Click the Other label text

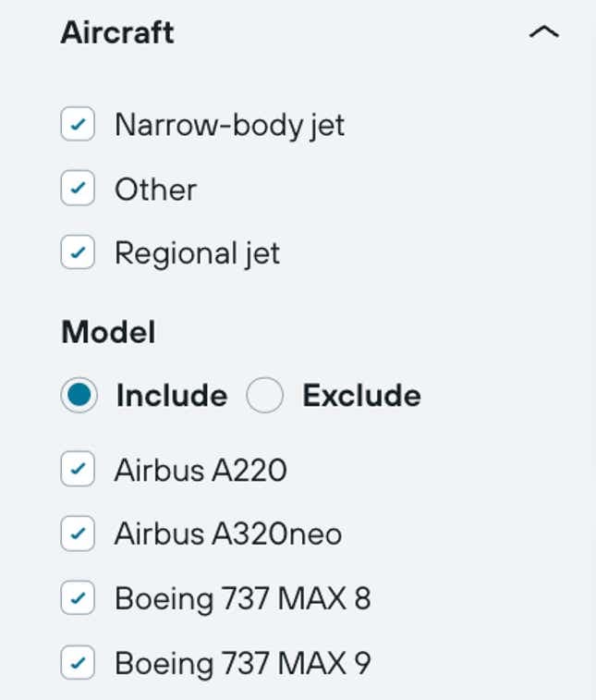(x=155, y=190)
